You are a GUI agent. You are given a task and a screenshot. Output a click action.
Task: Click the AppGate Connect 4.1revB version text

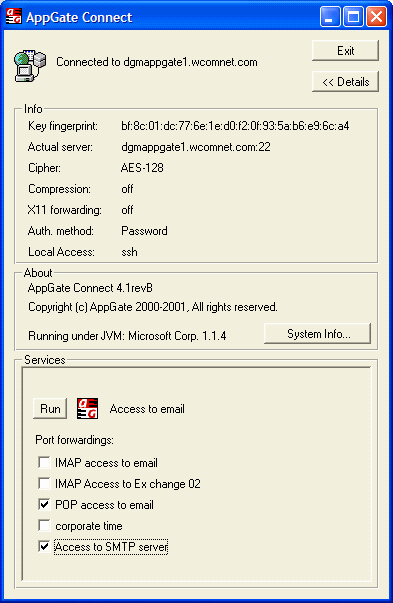[90, 288]
